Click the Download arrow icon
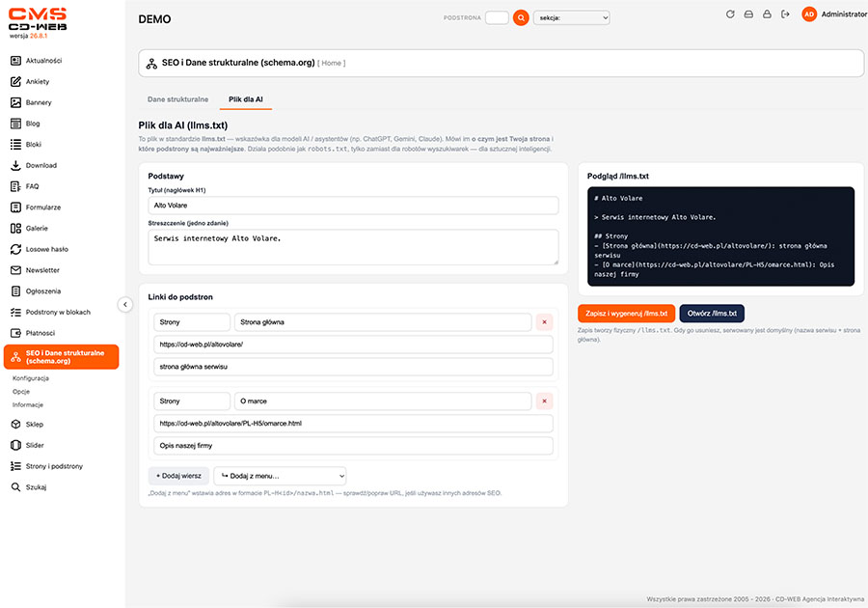Viewport: 868px width, 608px height. click(x=15, y=165)
